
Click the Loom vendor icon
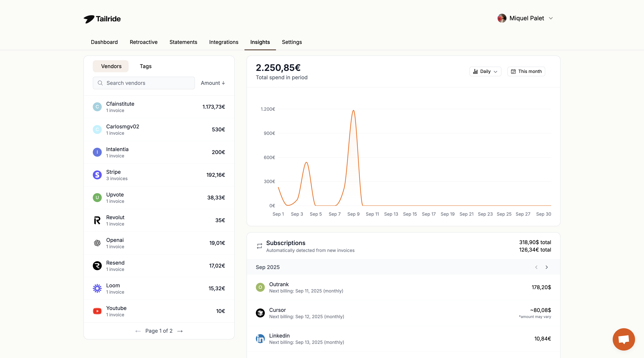pyautogui.click(x=97, y=288)
